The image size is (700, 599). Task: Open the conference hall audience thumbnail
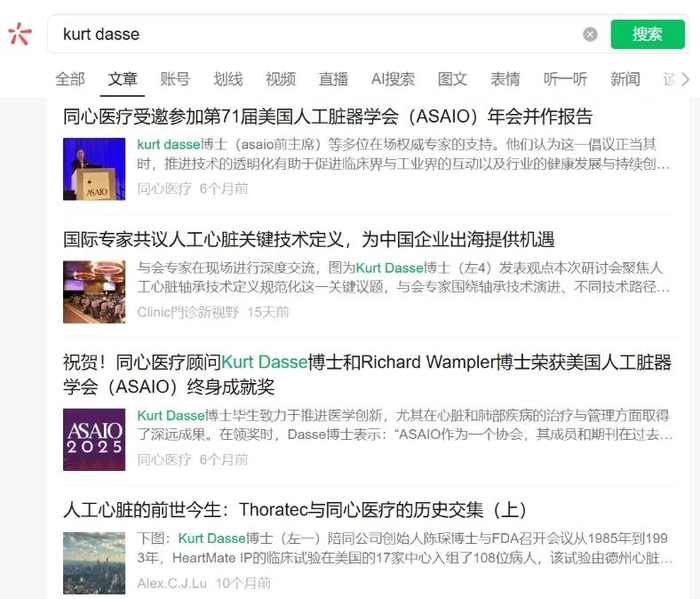click(94, 292)
